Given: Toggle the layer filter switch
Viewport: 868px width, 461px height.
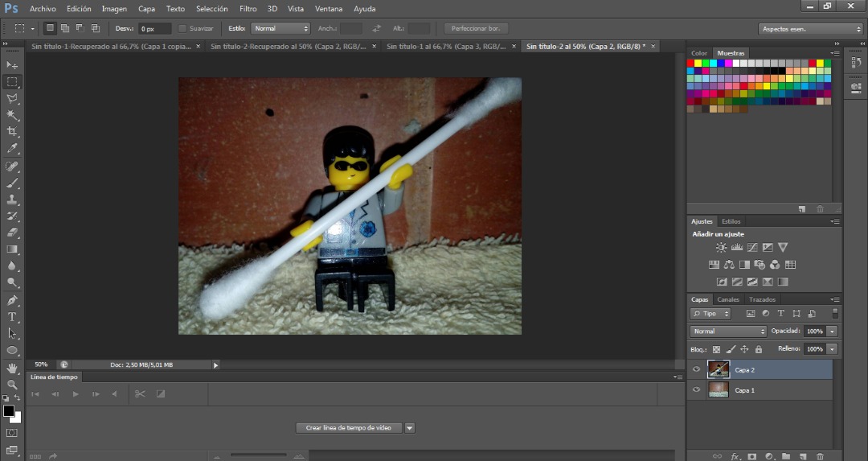Looking at the screenshot, I should [835, 314].
